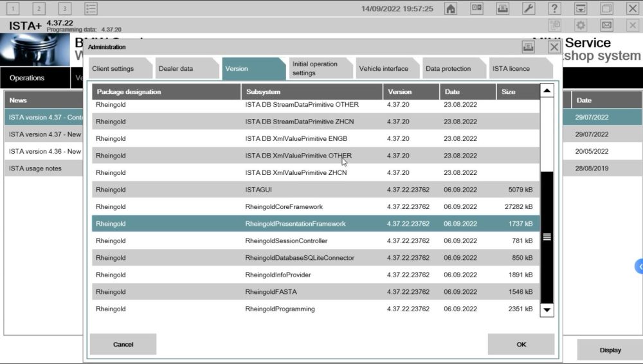Click the copy pages icon in second row
The image size is (643, 364).
[554, 26]
